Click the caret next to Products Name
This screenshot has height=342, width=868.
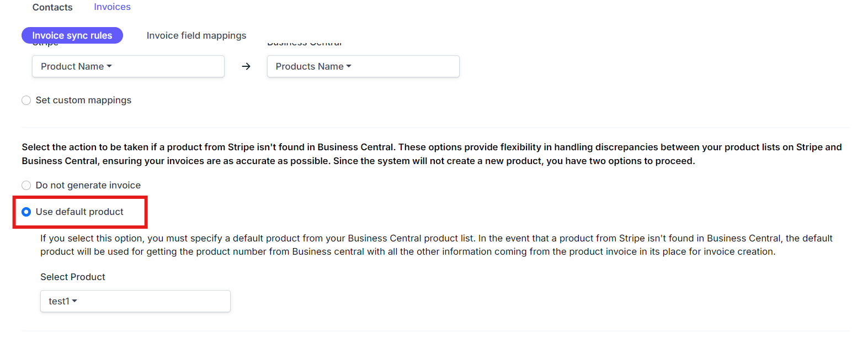click(349, 66)
